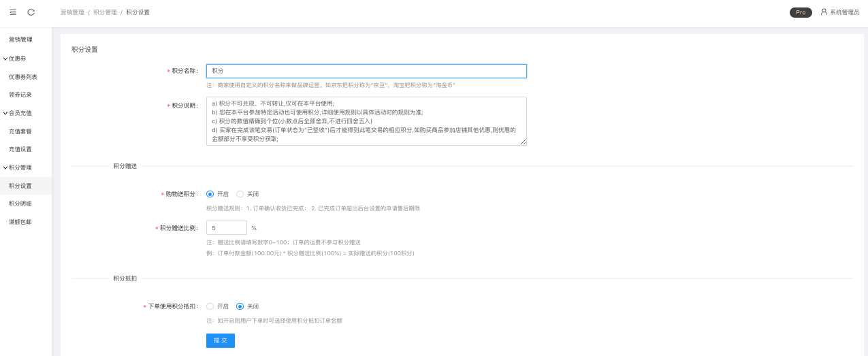Collapse the 会员充值 sidebar group
The image size is (868, 356).
[20, 113]
